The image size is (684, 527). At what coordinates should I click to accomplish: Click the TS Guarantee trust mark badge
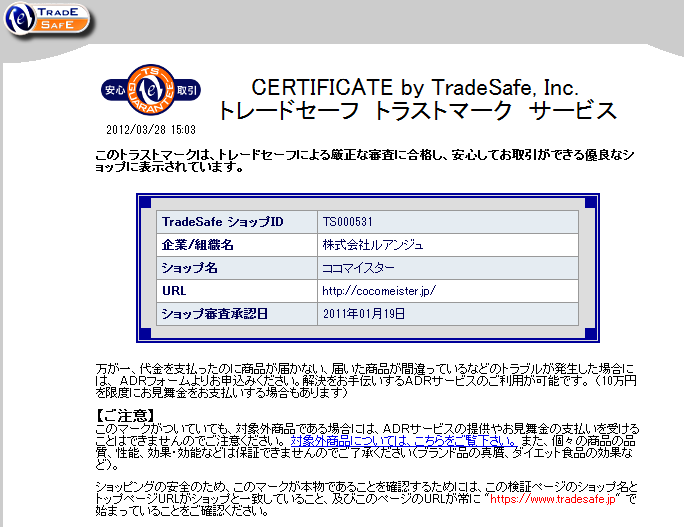[x=151, y=90]
